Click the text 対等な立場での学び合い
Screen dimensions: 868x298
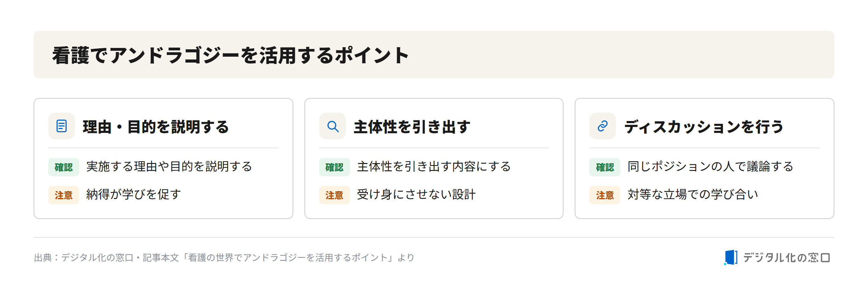tap(693, 194)
